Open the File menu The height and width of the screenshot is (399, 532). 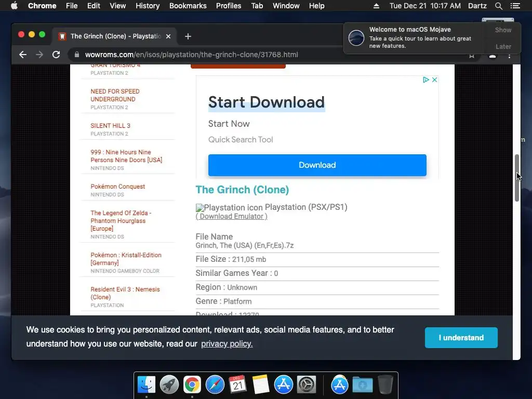(72, 6)
